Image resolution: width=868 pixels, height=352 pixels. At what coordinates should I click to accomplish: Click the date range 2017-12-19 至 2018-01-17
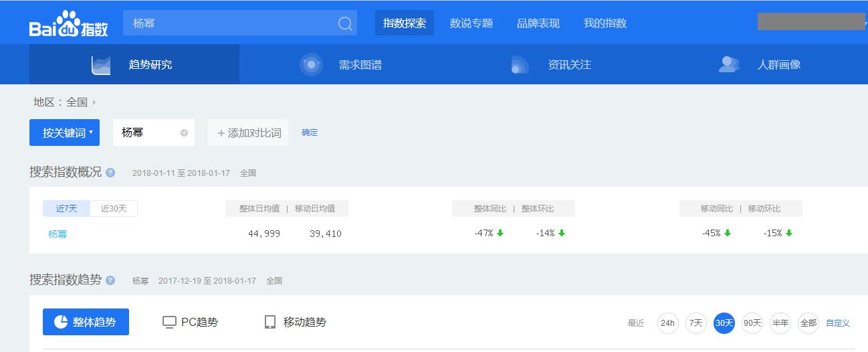click(207, 281)
